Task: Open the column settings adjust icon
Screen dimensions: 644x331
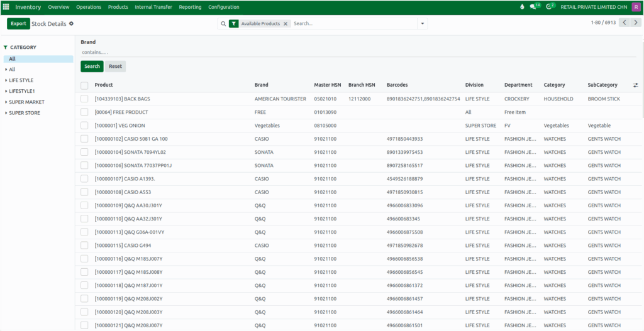Action: 635,85
